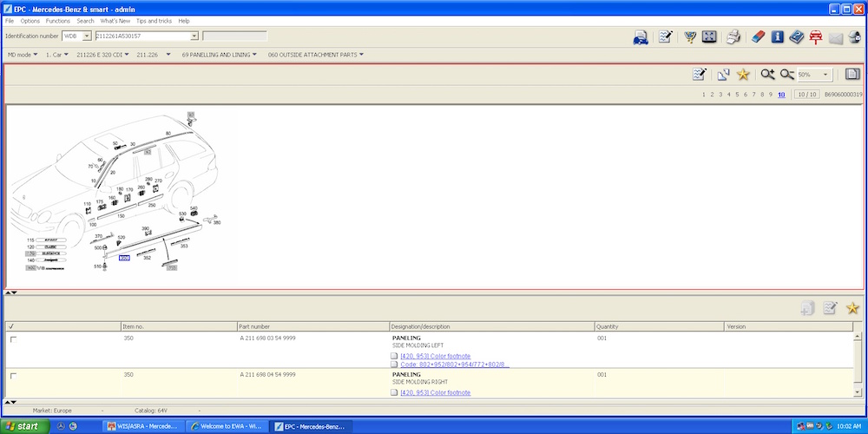Zoom out of the parts diagram
This screenshot has height=434, width=868.
click(x=786, y=74)
